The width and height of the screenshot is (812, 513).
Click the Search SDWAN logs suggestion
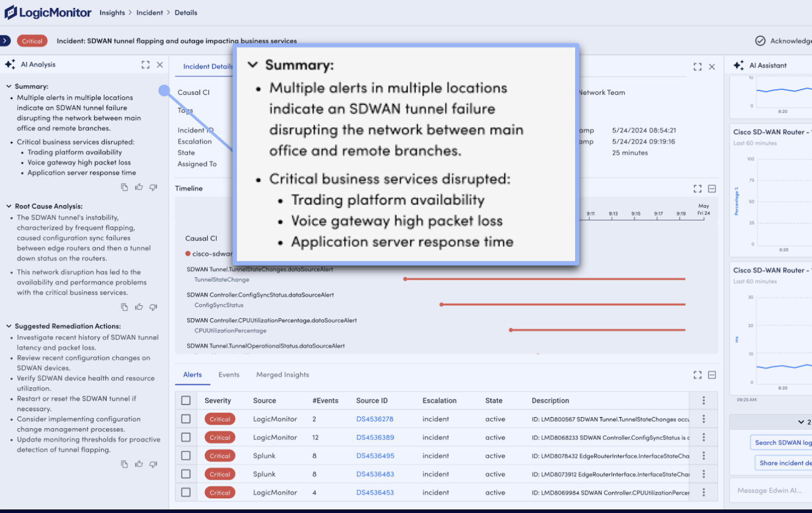pos(782,442)
